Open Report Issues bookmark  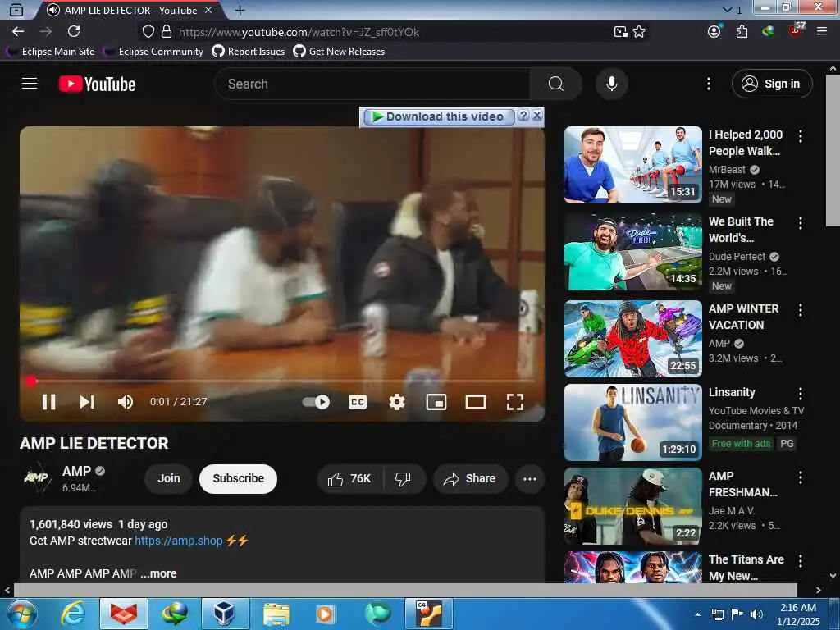[248, 52]
